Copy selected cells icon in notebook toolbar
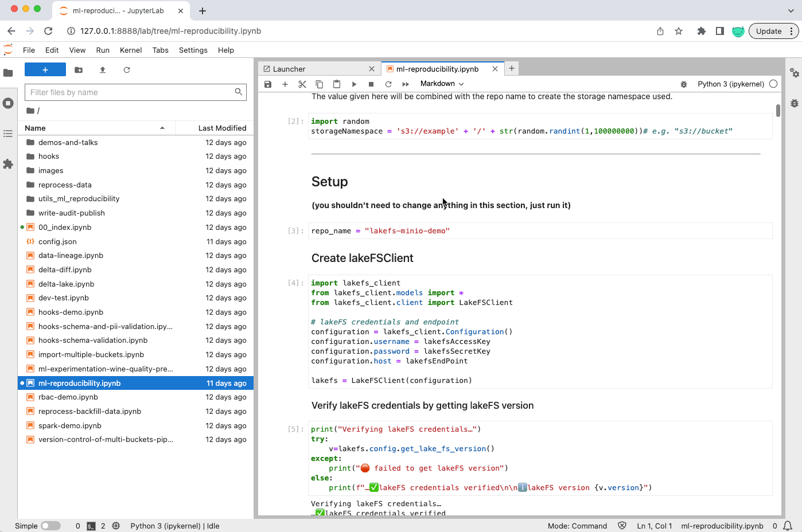 click(x=320, y=84)
